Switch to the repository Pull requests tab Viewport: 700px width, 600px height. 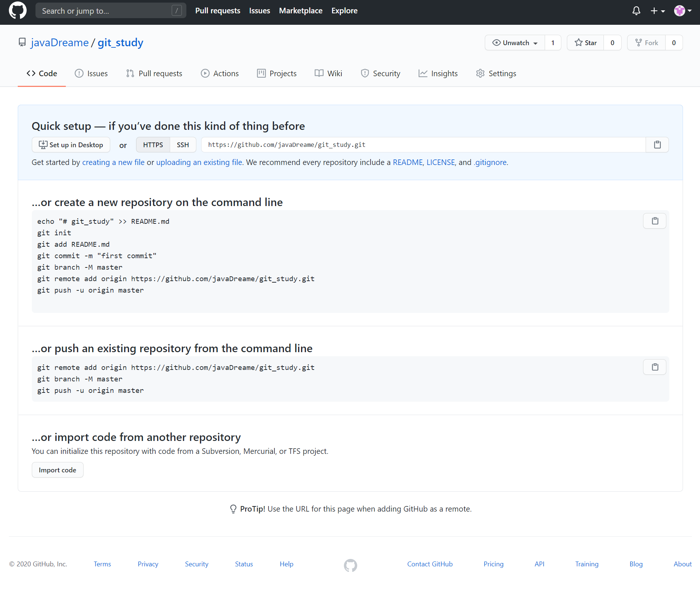[x=154, y=73]
